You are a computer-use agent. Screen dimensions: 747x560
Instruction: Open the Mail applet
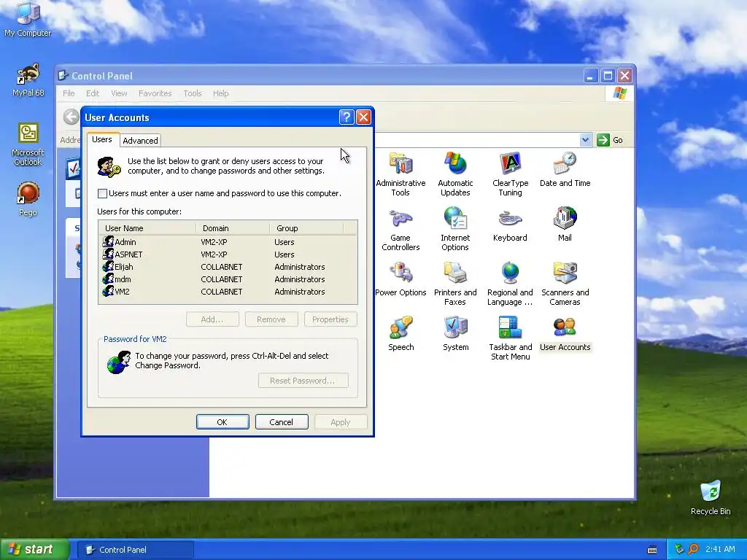565,225
